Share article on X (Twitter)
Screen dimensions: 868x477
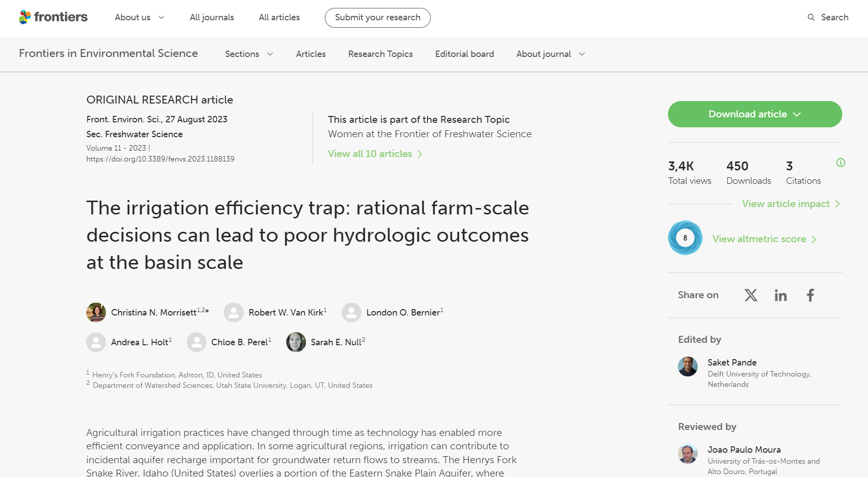(x=751, y=295)
